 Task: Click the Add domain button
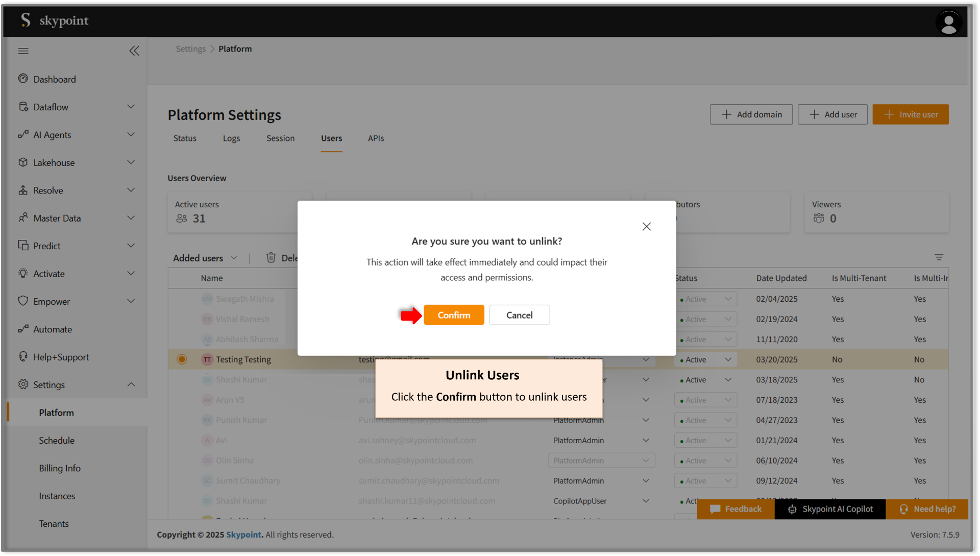click(751, 114)
